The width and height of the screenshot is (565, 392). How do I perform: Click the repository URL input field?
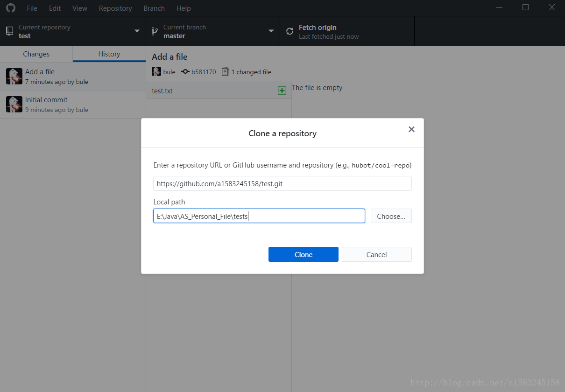[282, 183]
